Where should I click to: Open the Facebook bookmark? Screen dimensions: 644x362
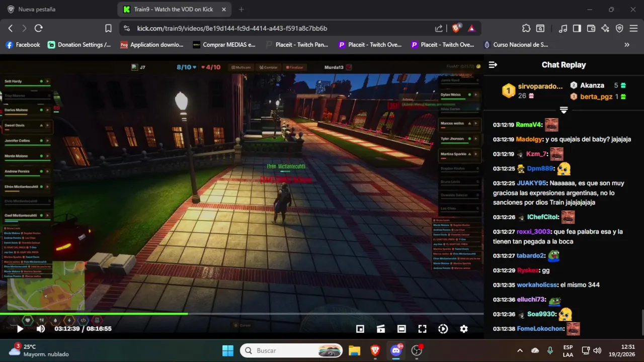[23, 45]
